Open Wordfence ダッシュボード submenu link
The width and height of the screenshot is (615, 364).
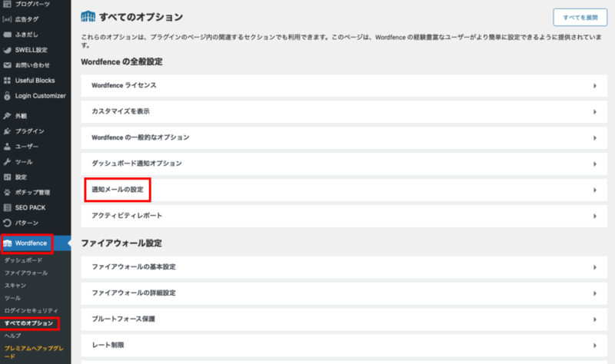click(x=23, y=260)
